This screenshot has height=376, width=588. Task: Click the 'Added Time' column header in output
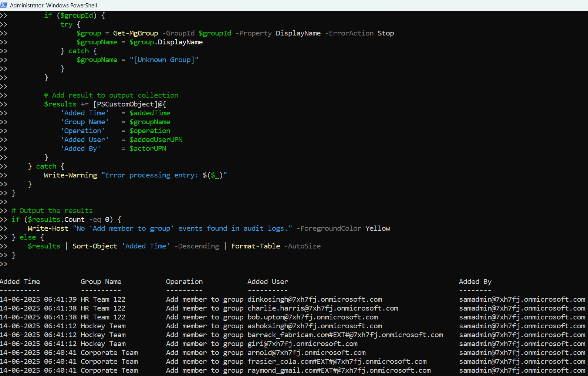coord(20,282)
